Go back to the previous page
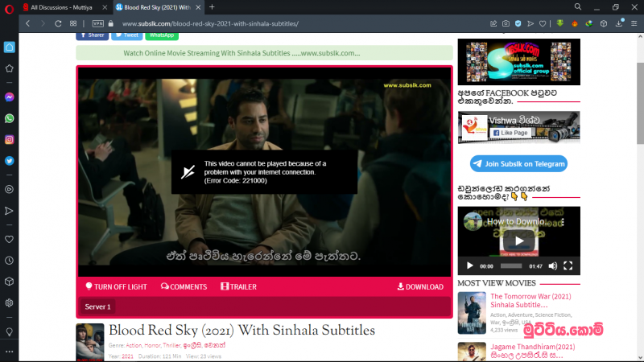644x362 pixels. (x=28, y=24)
